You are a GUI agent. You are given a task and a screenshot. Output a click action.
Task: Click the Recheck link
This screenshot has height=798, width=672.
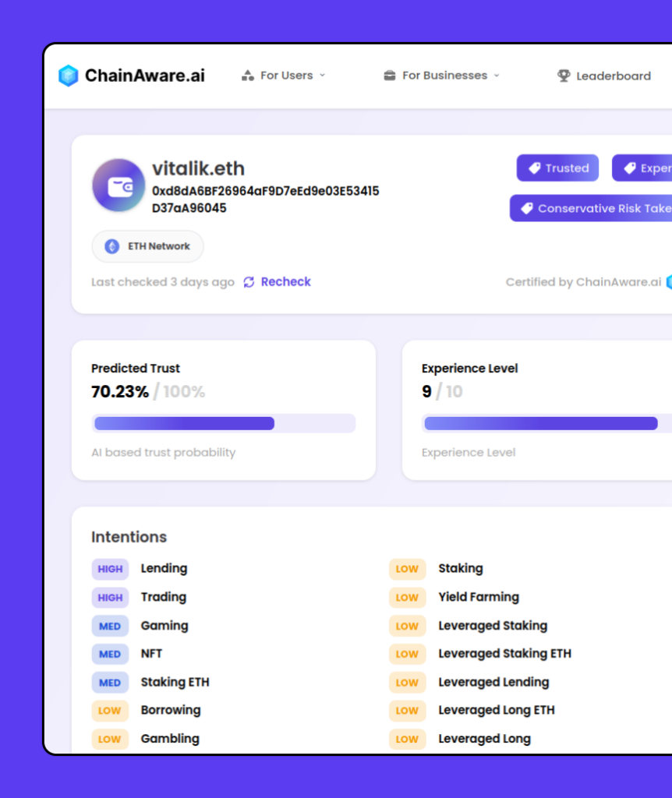point(285,282)
